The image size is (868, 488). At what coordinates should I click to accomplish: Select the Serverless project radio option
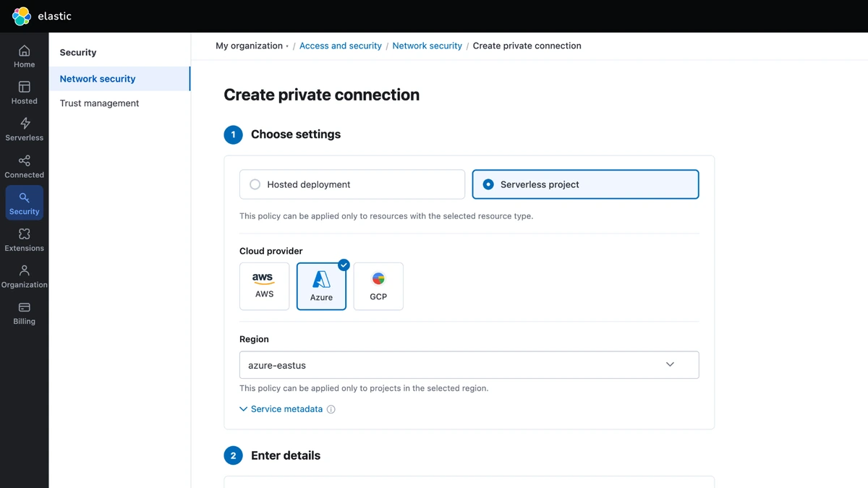[x=585, y=184]
